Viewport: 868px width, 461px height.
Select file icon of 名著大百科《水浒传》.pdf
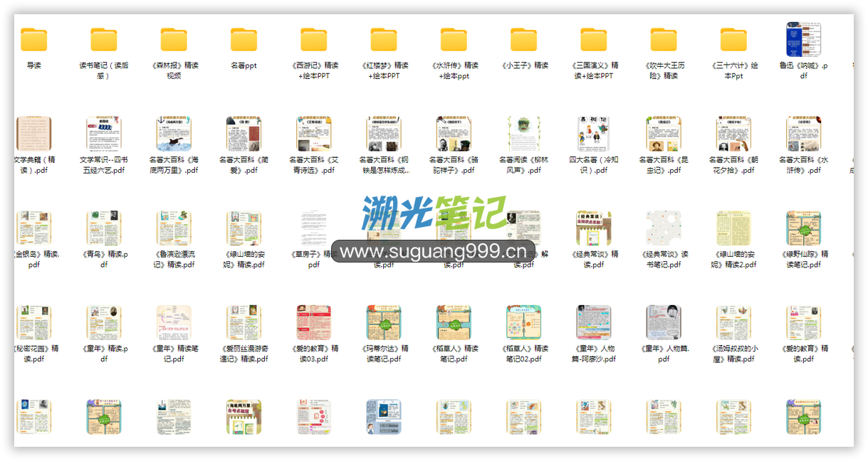(x=803, y=134)
